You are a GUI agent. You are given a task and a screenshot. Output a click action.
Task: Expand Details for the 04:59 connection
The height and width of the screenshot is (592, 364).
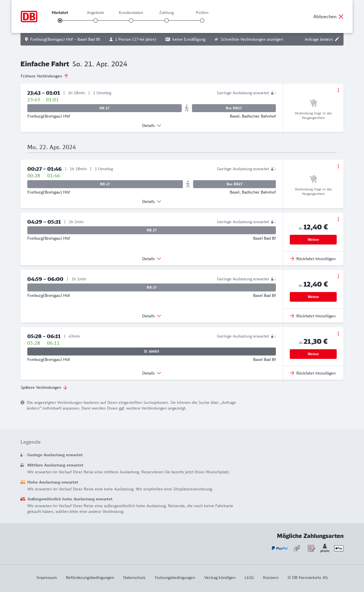152,316
